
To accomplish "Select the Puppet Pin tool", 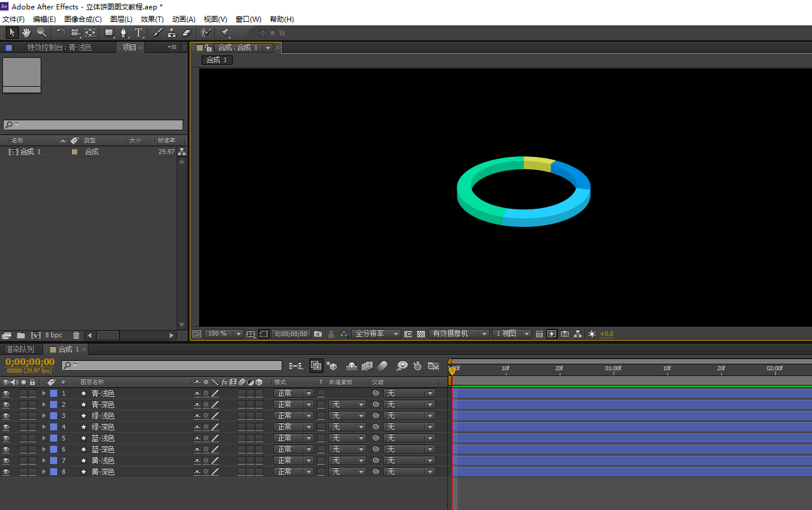I will pos(225,32).
